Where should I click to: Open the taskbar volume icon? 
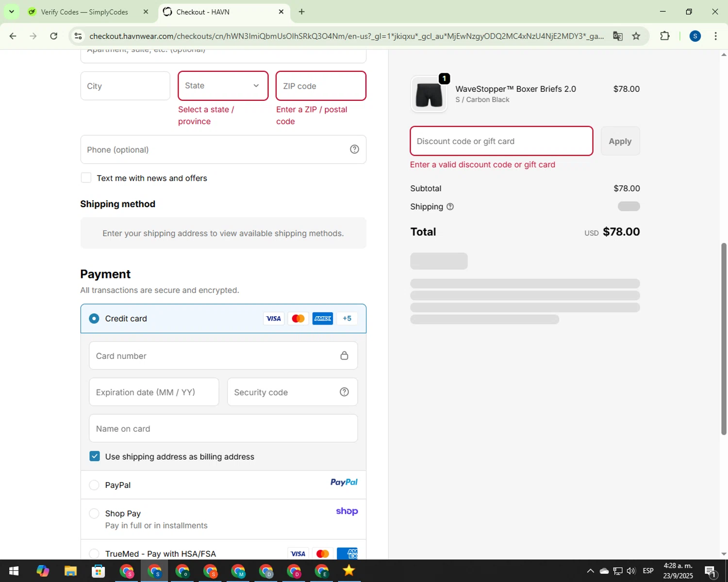631,571
